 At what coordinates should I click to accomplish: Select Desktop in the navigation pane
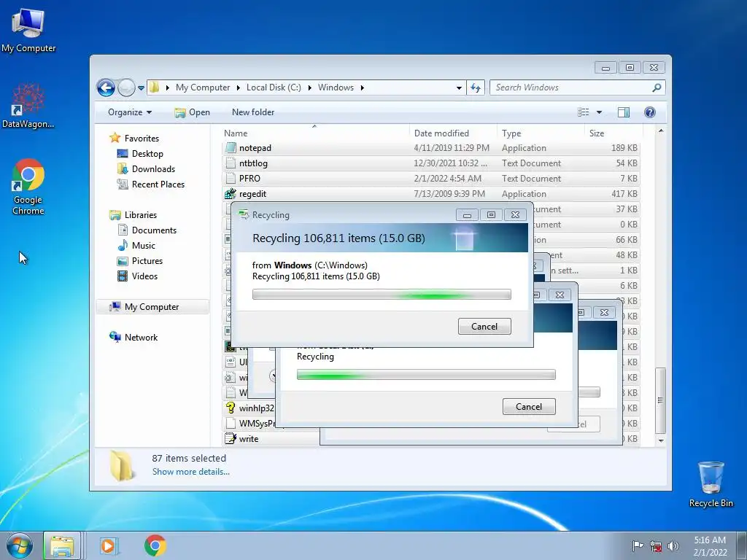click(140, 154)
